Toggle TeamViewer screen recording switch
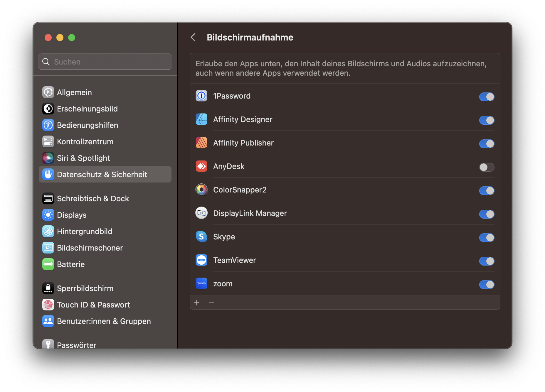This screenshot has width=545, height=392. click(487, 261)
